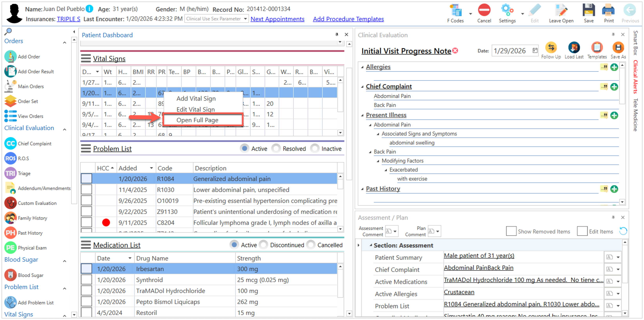Click green plus icon next to Allergies
The height and width of the screenshot is (320, 644).
coord(614,67)
